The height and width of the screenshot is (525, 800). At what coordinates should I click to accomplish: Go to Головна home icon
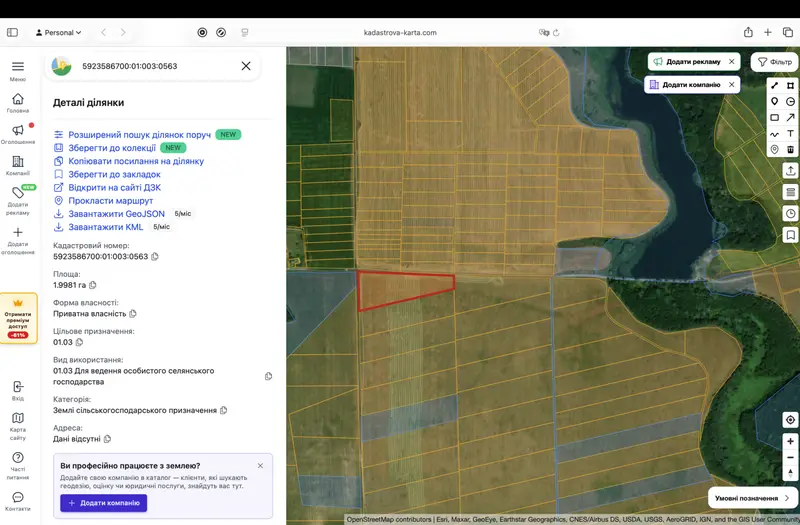click(x=18, y=98)
